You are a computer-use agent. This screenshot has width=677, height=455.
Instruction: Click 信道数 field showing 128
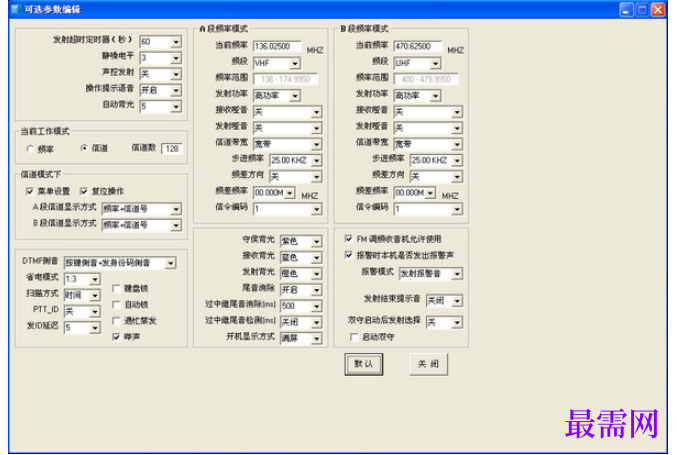(172, 149)
